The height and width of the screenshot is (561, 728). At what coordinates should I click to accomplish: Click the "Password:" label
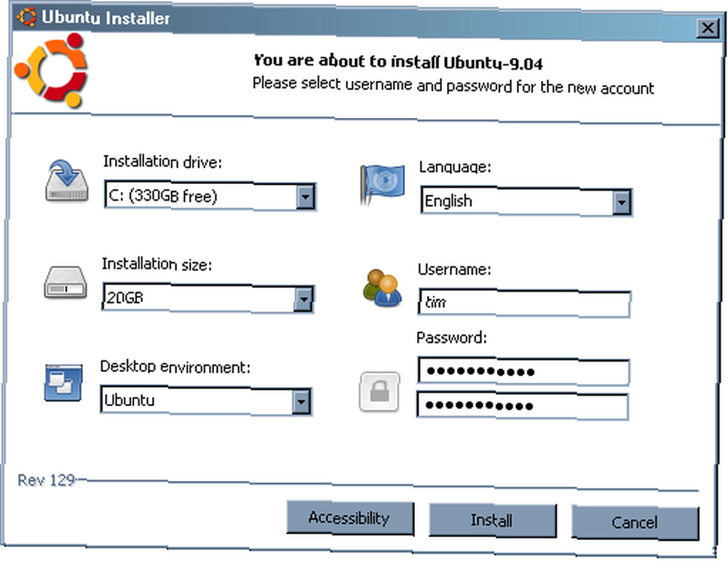452,338
